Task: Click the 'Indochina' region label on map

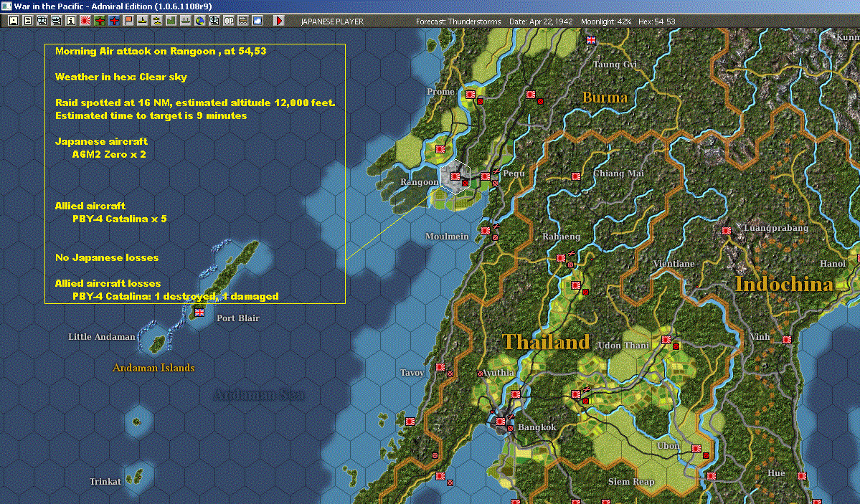Action: pyautogui.click(x=784, y=284)
